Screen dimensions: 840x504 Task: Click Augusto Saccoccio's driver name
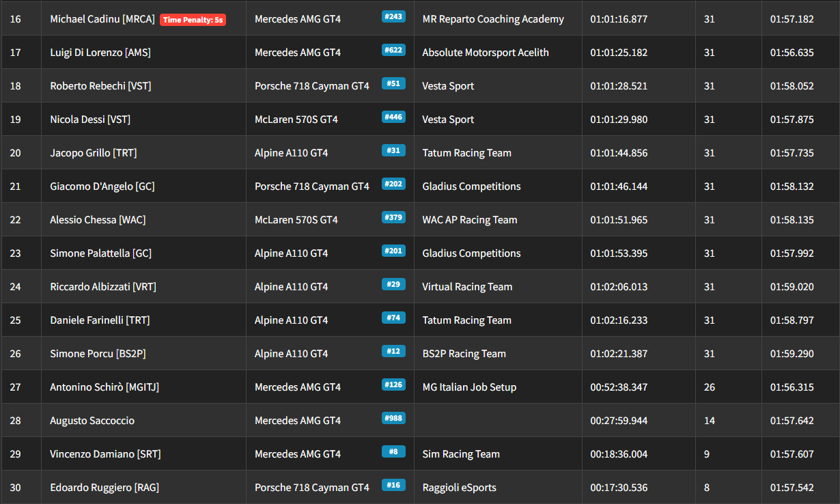tap(92, 421)
